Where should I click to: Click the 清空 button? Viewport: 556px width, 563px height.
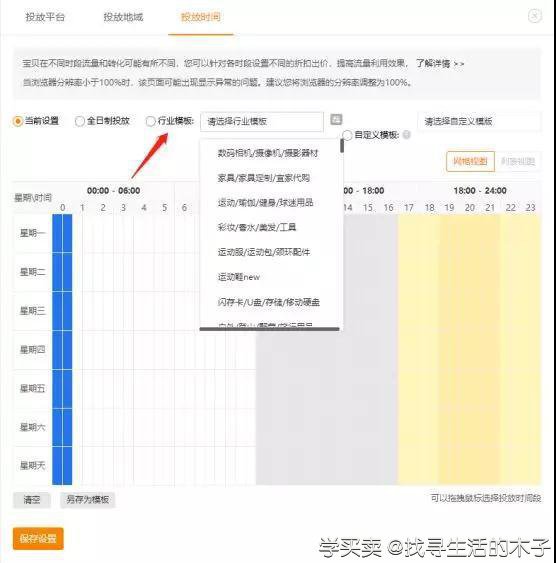(32, 500)
